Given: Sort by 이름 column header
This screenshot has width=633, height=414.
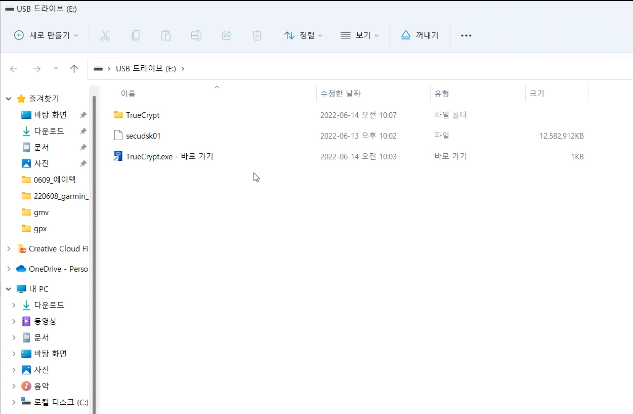Looking at the screenshot, I should point(128,93).
